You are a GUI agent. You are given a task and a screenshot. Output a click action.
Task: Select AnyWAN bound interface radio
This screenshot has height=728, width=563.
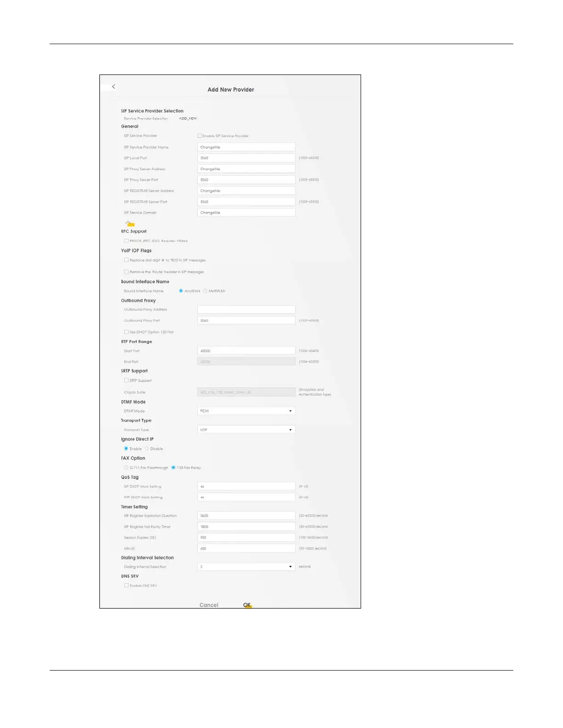(181, 291)
